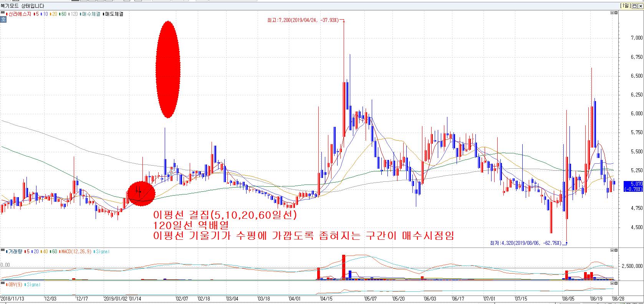Collapse the price chart legend toggle icon
The width and height of the screenshot is (644, 304).
[x=3, y=13]
